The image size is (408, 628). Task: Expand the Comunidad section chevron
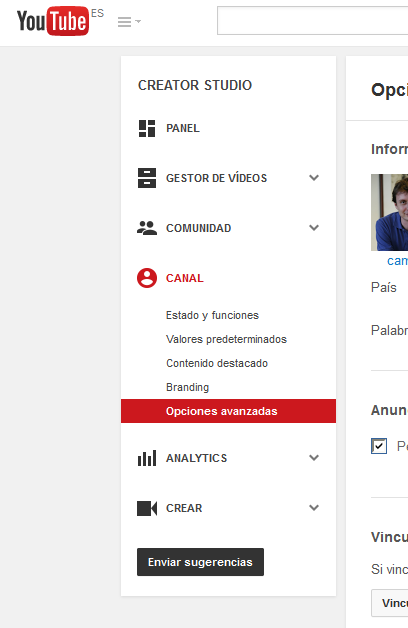click(x=314, y=227)
